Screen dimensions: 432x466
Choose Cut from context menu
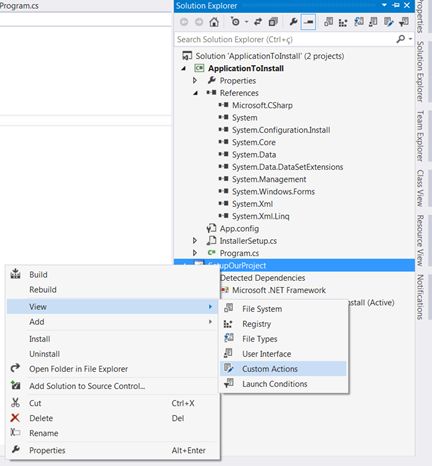click(x=112, y=403)
